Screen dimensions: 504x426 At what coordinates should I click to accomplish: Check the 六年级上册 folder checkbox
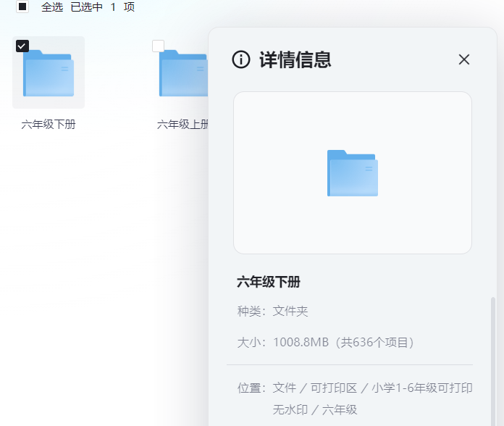(158, 46)
